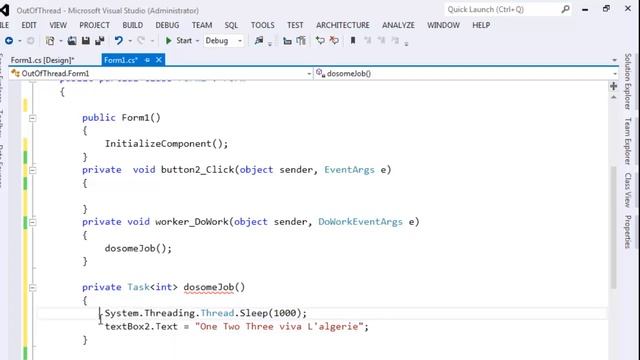The image size is (640, 360).
Task: Open the BUILD menu
Action: click(133, 25)
